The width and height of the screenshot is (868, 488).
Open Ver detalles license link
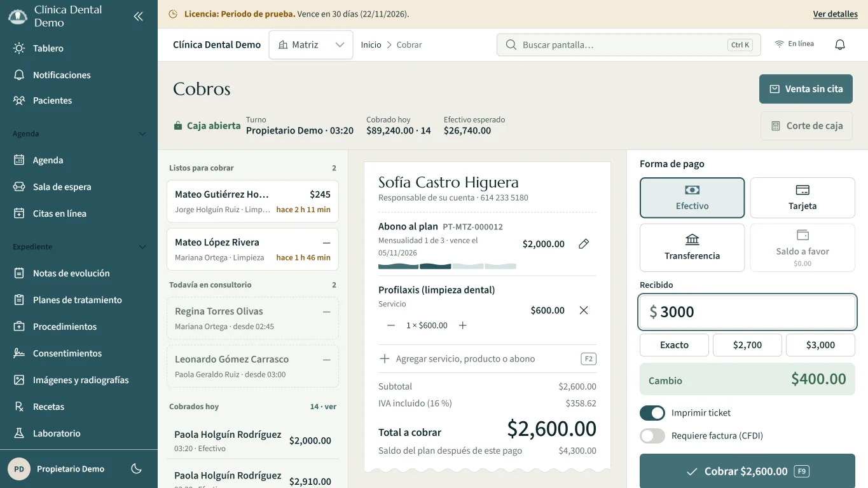[836, 14]
